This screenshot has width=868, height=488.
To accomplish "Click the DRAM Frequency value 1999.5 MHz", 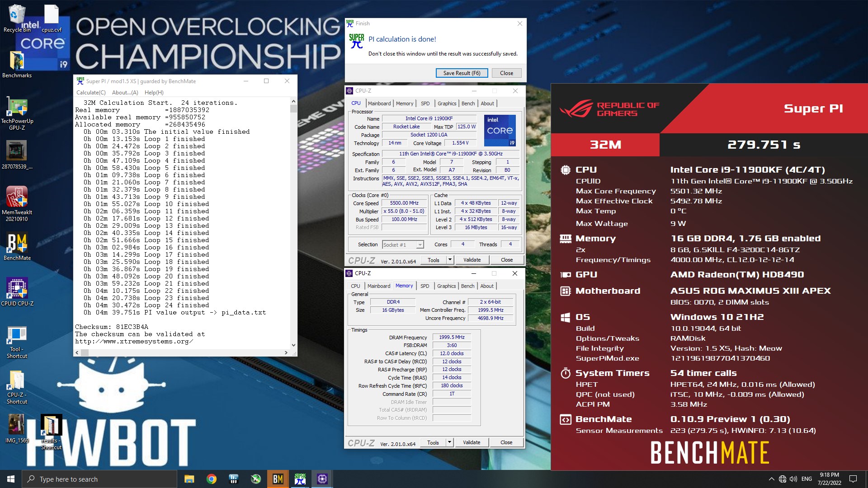I will pos(452,337).
